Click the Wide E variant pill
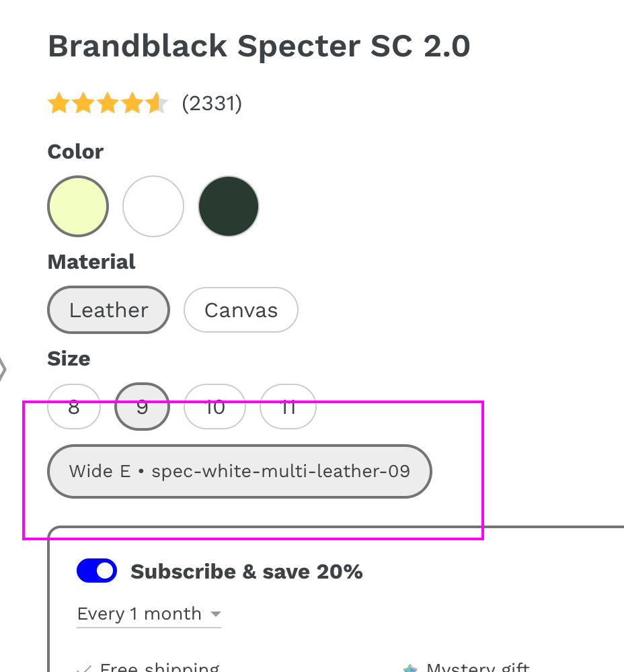The height and width of the screenshot is (672, 624). pyautogui.click(x=239, y=471)
